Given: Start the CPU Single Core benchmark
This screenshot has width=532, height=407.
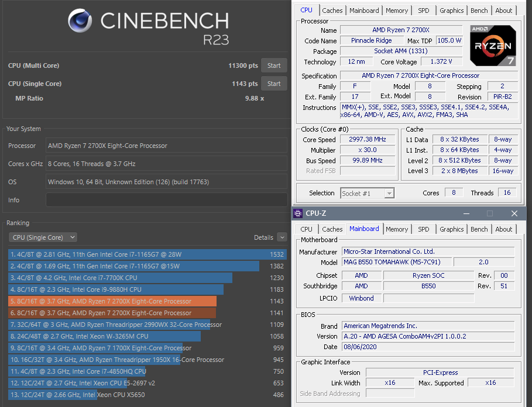Looking at the screenshot, I should [x=274, y=84].
